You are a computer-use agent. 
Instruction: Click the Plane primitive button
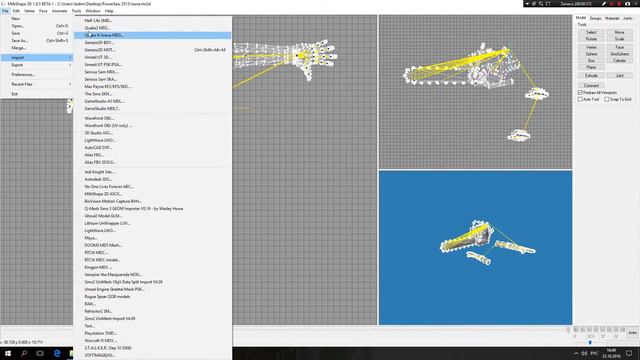pos(591,67)
